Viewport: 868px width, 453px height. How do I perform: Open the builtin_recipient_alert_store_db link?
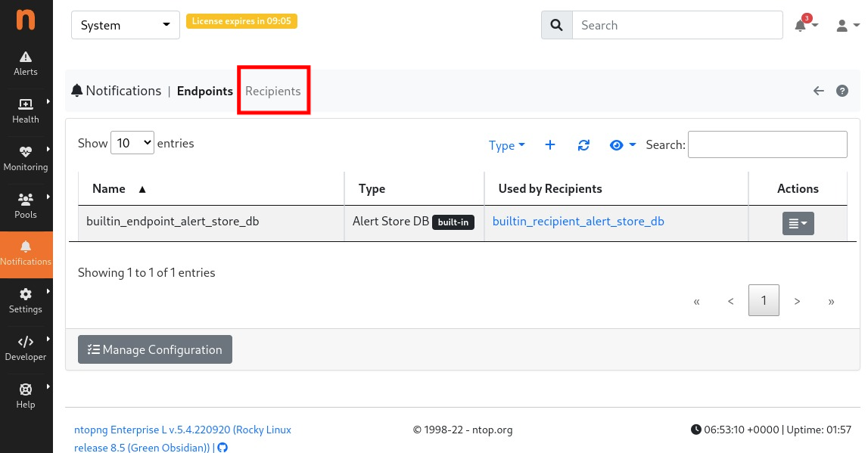pyautogui.click(x=578, y=221)
